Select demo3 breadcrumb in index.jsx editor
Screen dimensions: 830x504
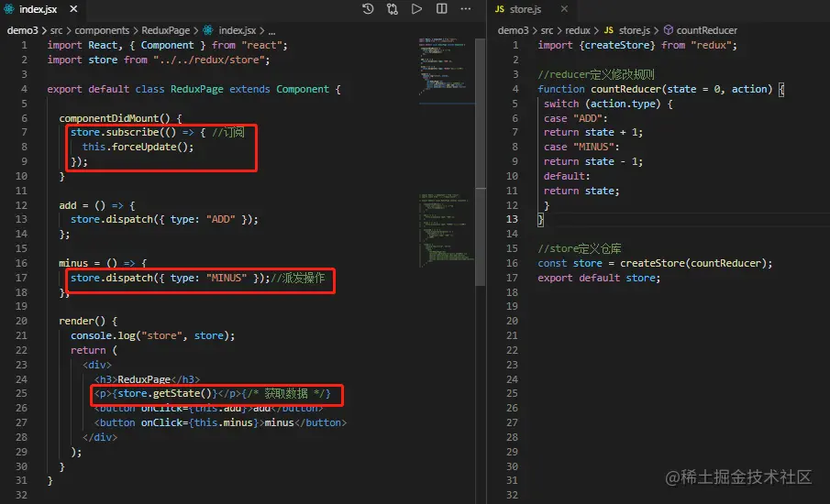[x=22, y=30]
